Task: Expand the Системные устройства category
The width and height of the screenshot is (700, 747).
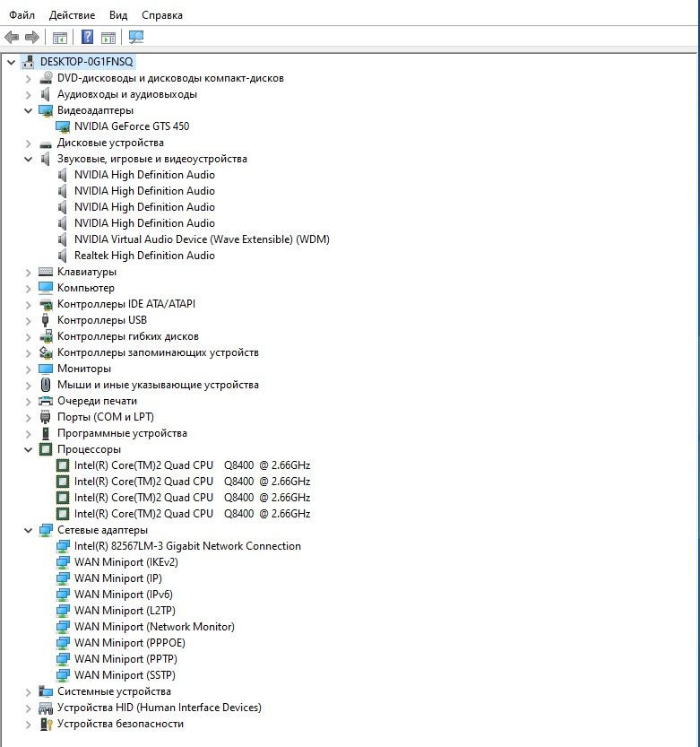Action: (28, 691)
